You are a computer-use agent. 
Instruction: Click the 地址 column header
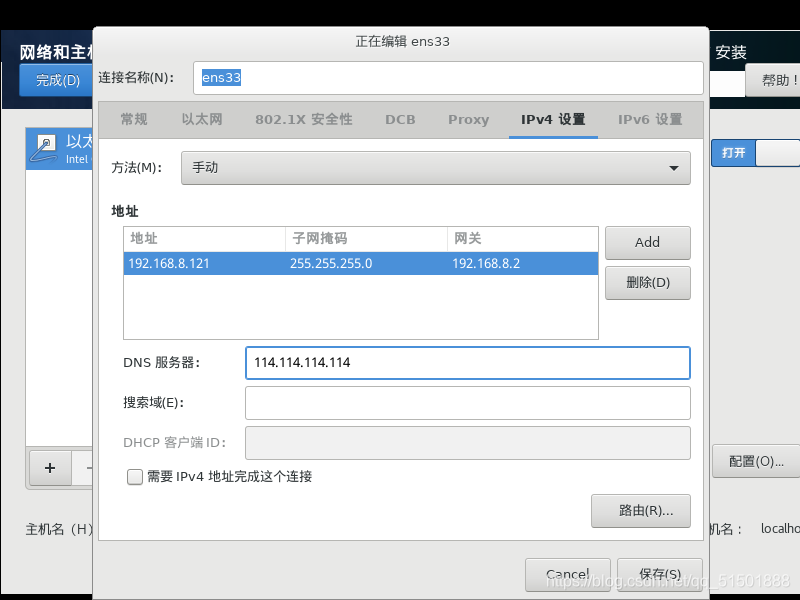204,239
